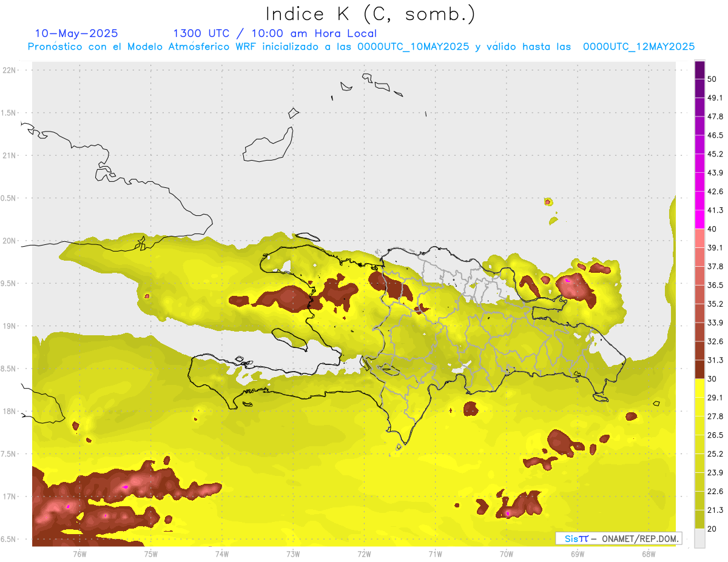Click the "25.2" legend value
This screenshot has height=562, width=728.
tap(715, 454)
